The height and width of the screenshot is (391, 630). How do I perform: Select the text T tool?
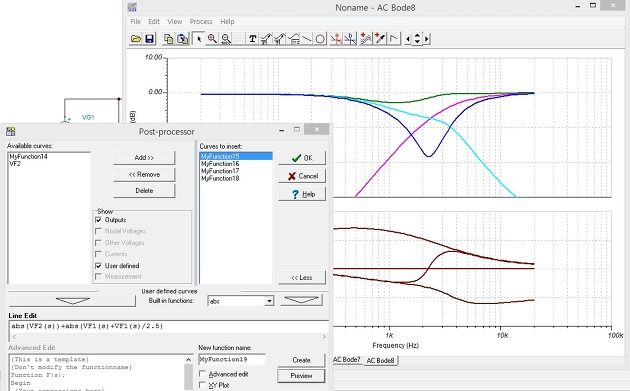[x=252, y=39]
